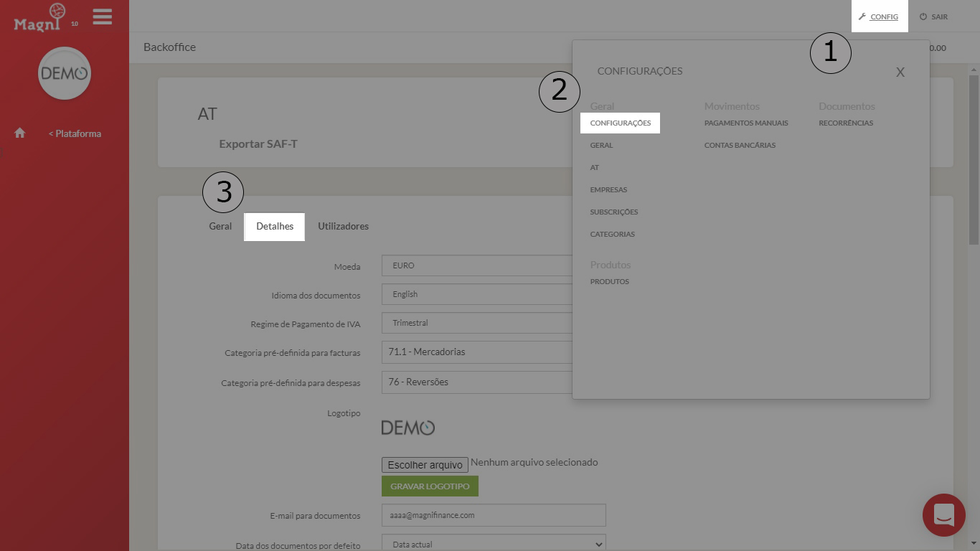The height and width of the screenshot is (551, 980).
Task: Go to Empresas in the config panel
Action: 608,189
